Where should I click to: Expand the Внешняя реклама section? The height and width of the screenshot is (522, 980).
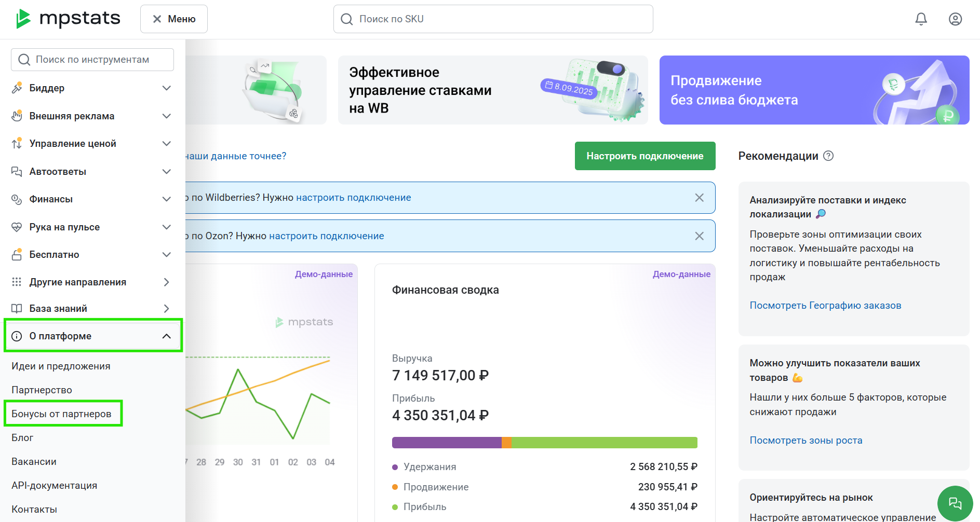(91, 116)
